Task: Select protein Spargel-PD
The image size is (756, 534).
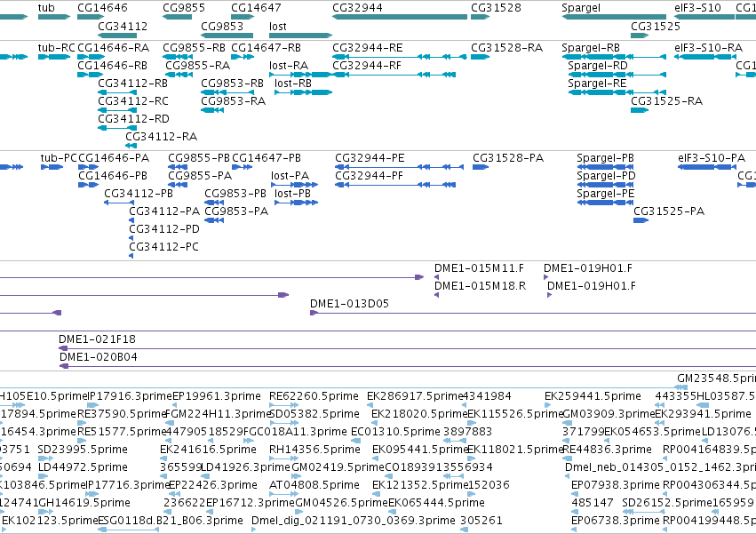Action: pos(605,185)
